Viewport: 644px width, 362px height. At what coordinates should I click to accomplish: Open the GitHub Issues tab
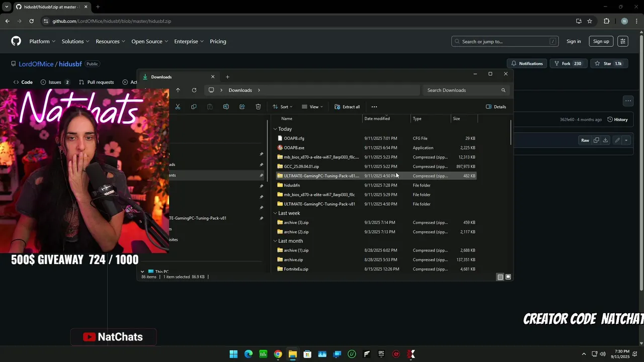(x=55, y=82)
